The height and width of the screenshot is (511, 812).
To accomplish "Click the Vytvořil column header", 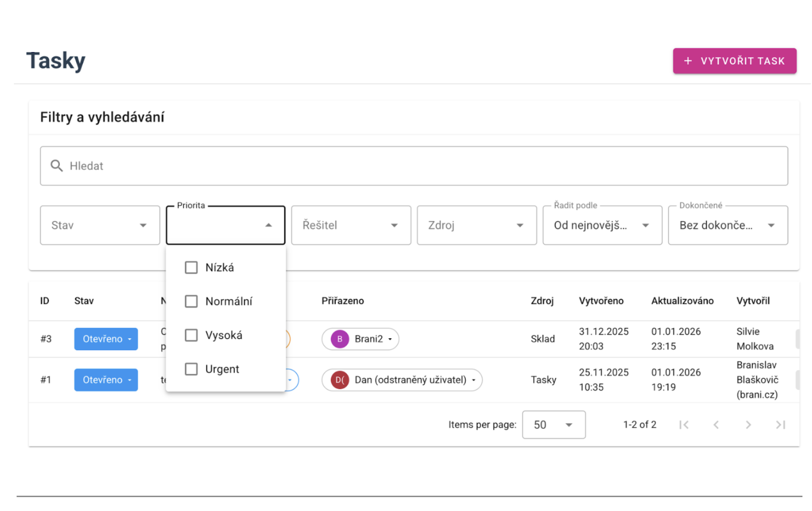I will click(x=753, y=301).
